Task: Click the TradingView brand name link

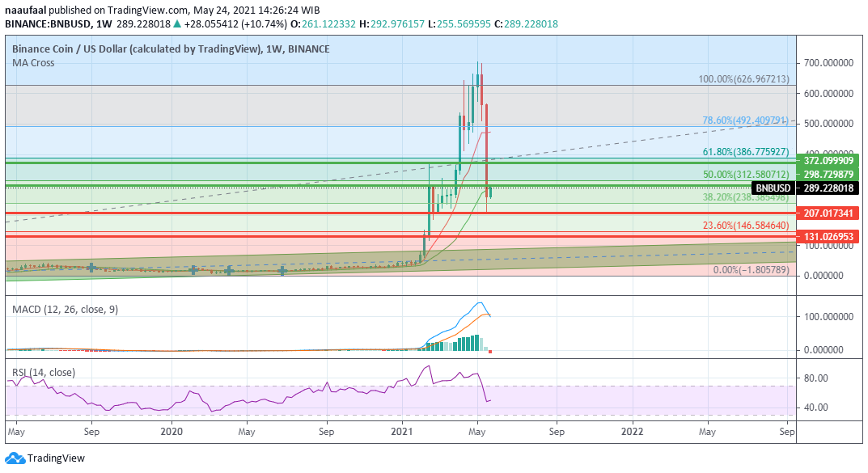Action: click(x=56, y=458)
